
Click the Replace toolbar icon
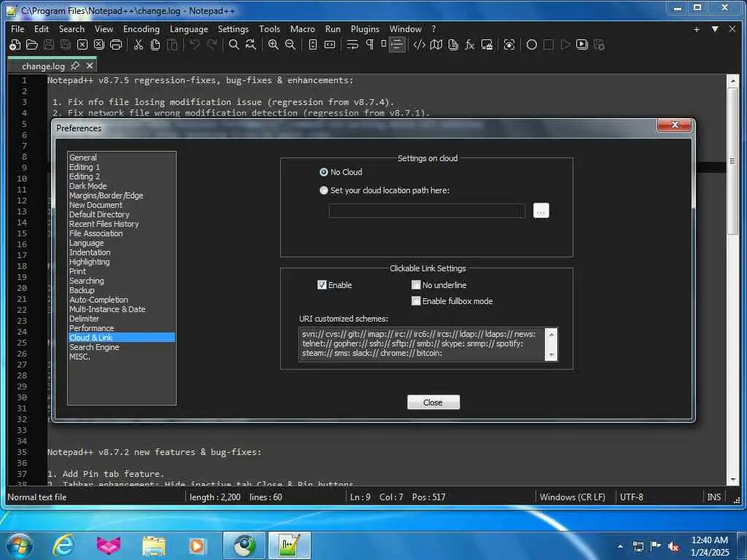251,44
